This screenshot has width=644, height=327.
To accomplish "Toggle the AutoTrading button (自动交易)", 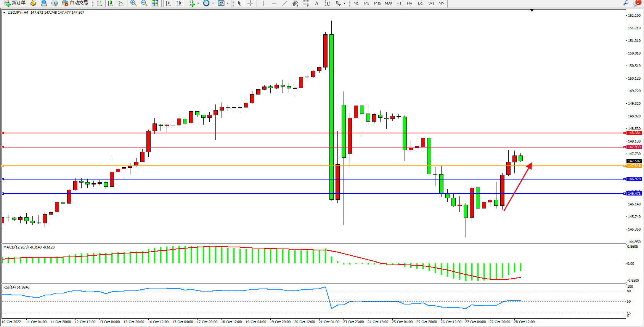I will (75, 3).
